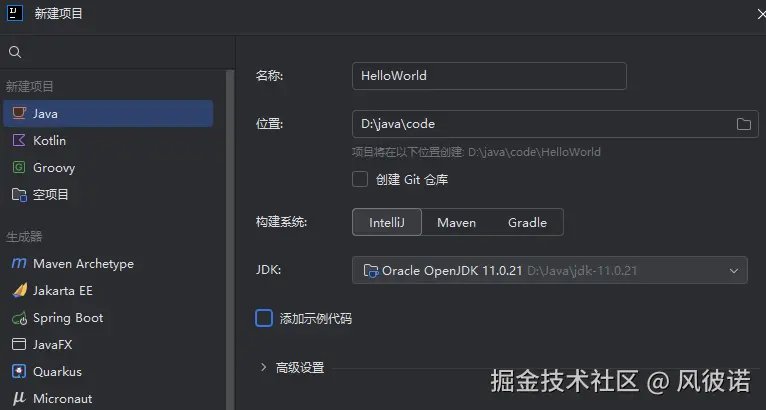
Task: Select the Gradle build system
Action: tap(527, 222)
